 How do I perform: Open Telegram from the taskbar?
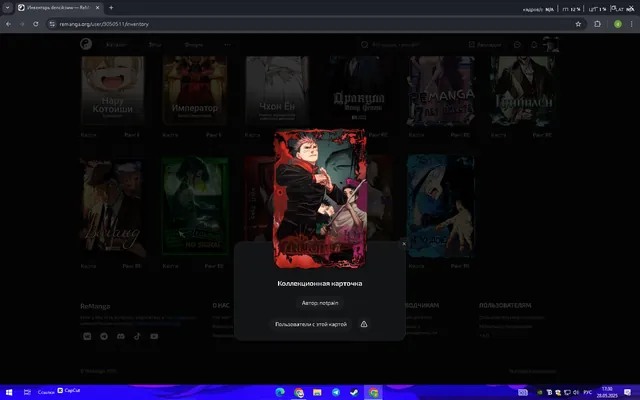point(336,392)
